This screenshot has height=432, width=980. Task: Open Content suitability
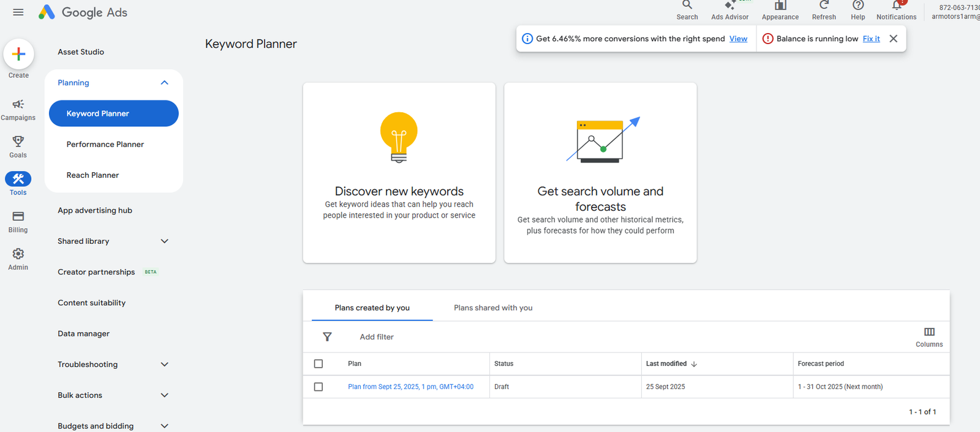[x=91, y=303]
